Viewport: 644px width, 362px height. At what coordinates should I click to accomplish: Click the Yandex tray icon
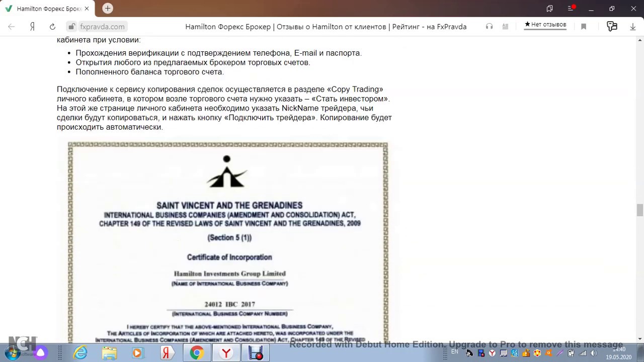click(x=492, y=353)
